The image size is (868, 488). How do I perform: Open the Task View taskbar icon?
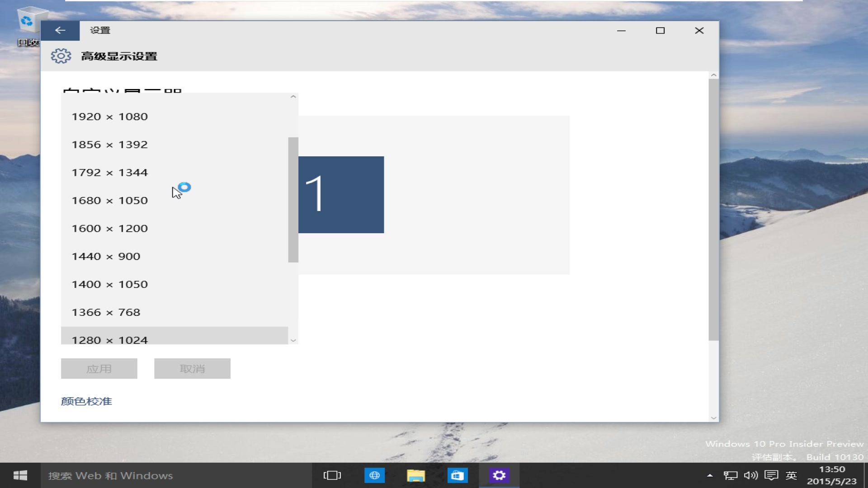tap(332, 475)
